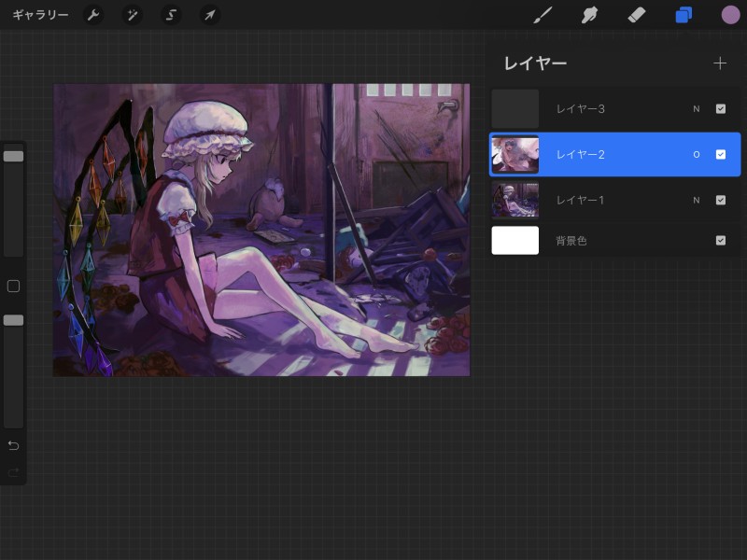Hide レイヤー1 with its checkbox
Viewport: 747px width, 560px height.
[x=720, y=200]
